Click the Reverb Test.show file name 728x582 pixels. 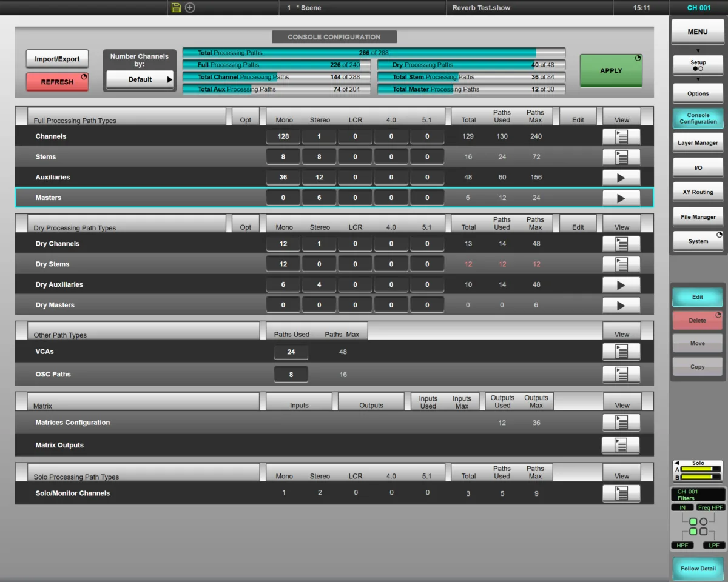(x=481, y=8)
